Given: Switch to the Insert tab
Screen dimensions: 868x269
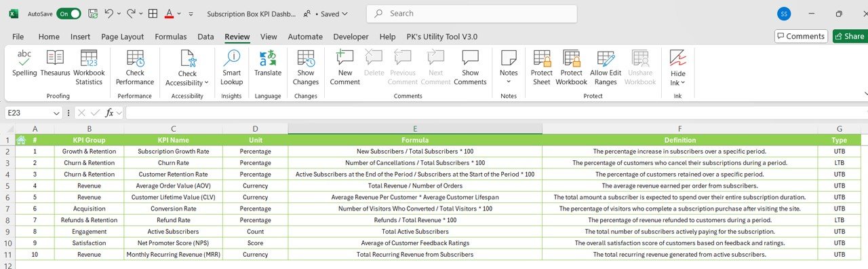Looking at the screenshot, I should pos(81,37).
